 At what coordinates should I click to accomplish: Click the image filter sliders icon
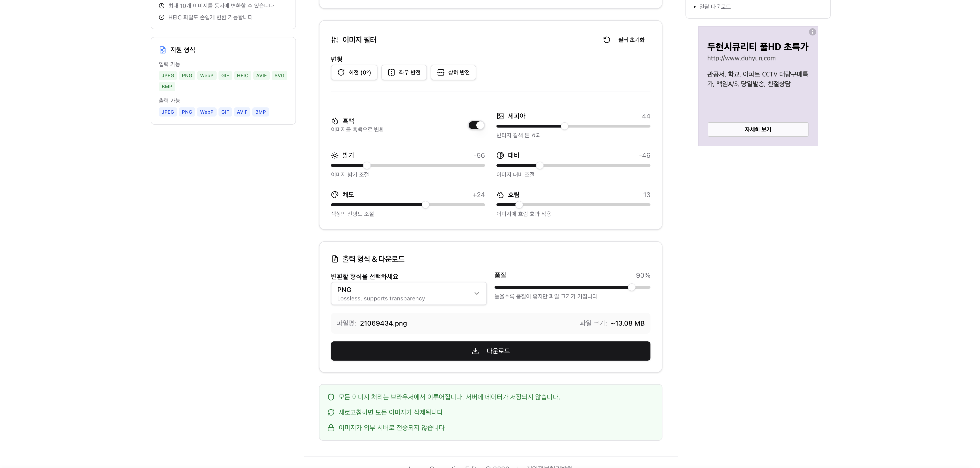(x=334, y=40)
